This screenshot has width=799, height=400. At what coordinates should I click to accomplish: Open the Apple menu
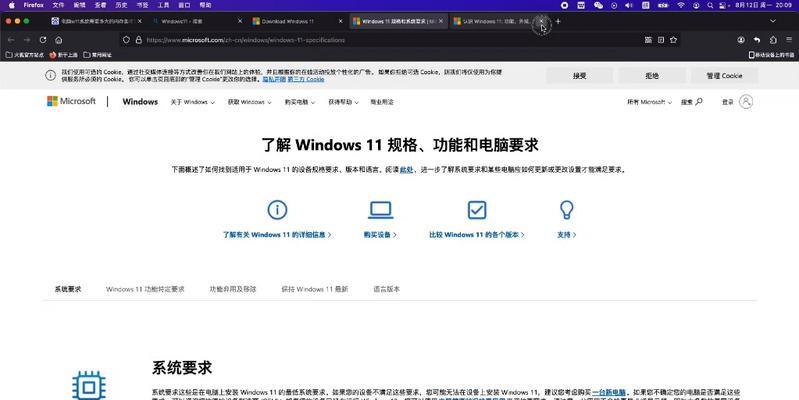coord(12,5)
